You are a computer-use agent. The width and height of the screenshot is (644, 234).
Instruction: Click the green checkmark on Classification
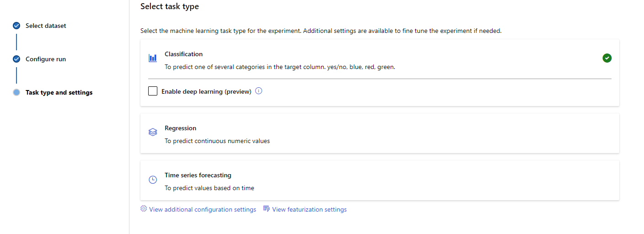click(x=607, y=58)
